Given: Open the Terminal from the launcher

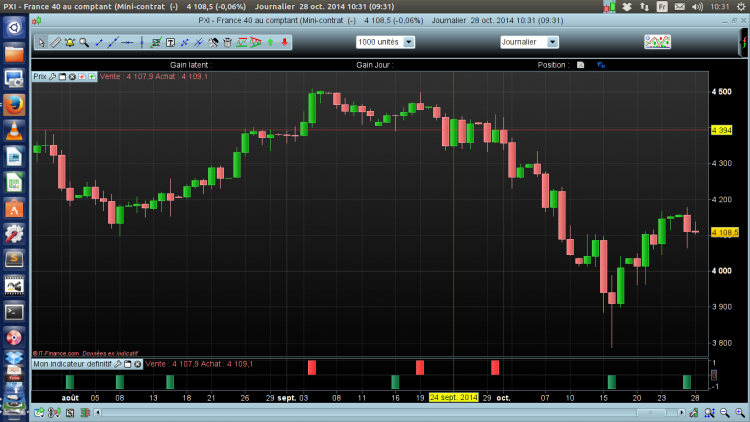Looking at the screenshot, I should click(14, 312).
